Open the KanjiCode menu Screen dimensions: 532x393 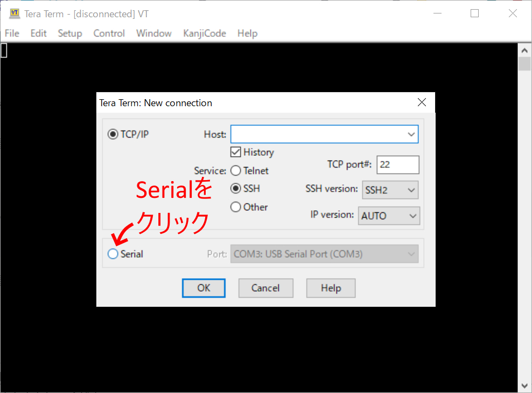point(205,33)
